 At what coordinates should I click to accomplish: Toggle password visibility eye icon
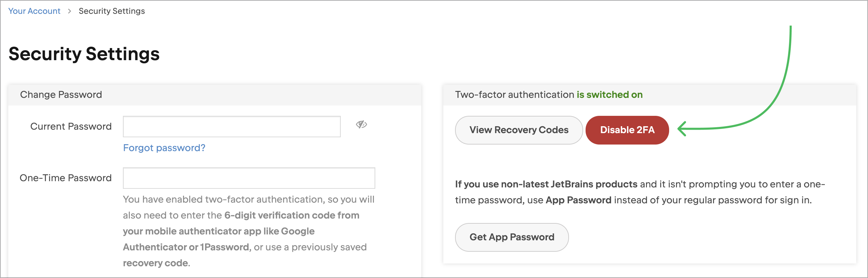pos(361,124)
